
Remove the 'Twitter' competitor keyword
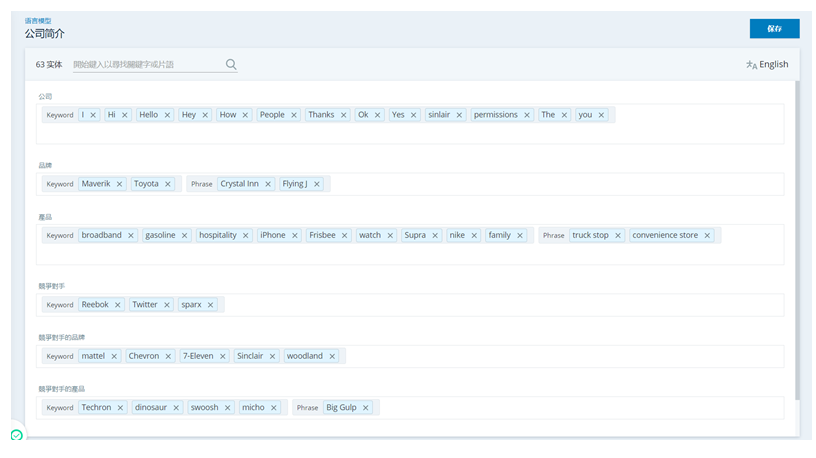[167, 305]
